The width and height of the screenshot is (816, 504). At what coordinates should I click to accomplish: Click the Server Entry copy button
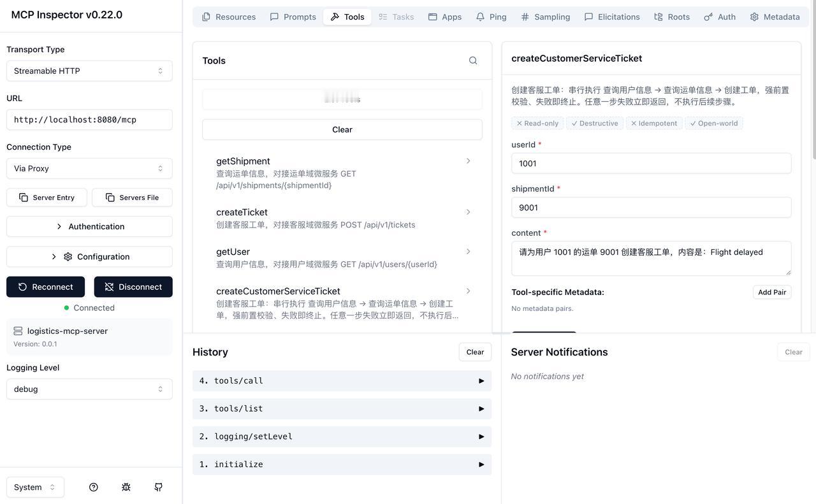47,198
